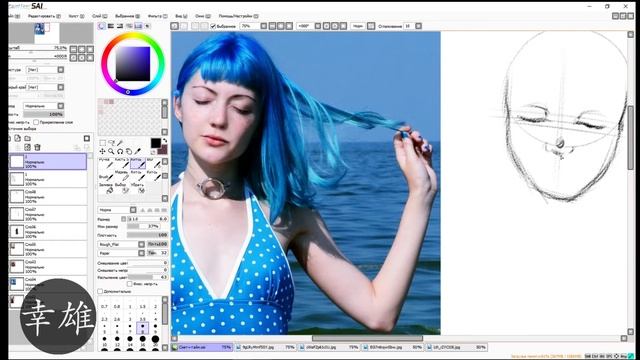The width and height of the screenshot is (640, 360).
Task: Zoom out in the navigator panel
Action: click(73, 49)
